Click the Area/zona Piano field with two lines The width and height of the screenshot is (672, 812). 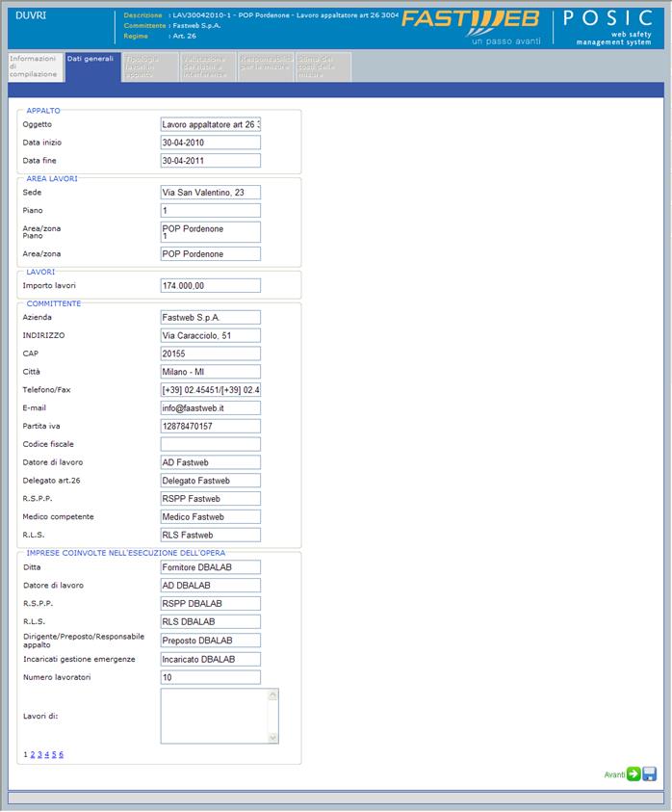coord(211,232)
